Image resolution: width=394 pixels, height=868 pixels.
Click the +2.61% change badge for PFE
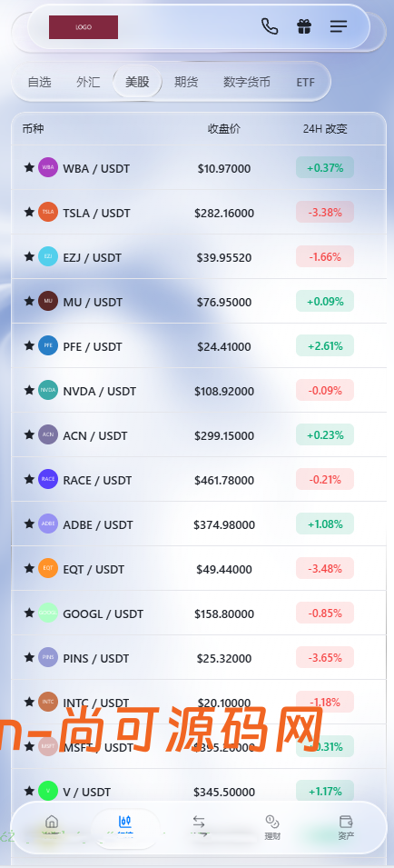pyautogui.click(x=325, y=346)
